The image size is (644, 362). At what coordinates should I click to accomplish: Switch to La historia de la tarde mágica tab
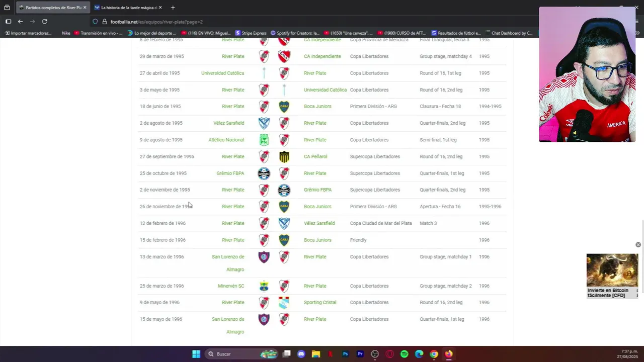[x=129, y=8]
